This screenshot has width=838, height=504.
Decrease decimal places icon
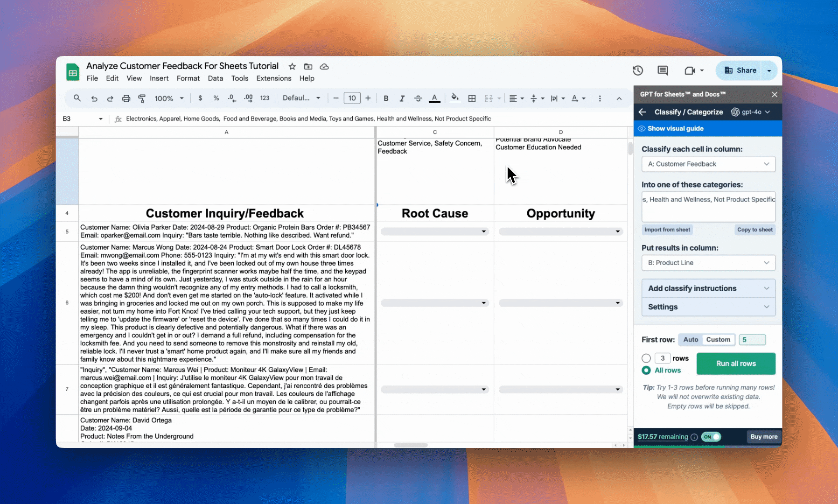pos(232,98)
